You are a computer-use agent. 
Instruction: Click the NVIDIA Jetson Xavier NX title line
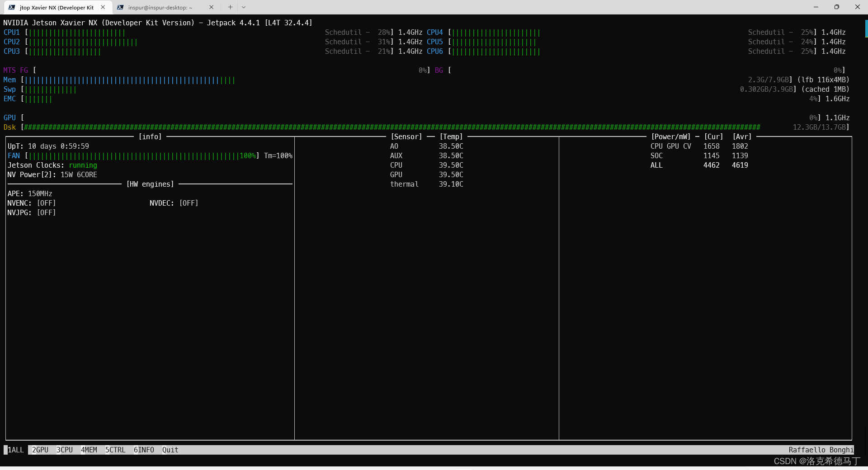(158, 23)
